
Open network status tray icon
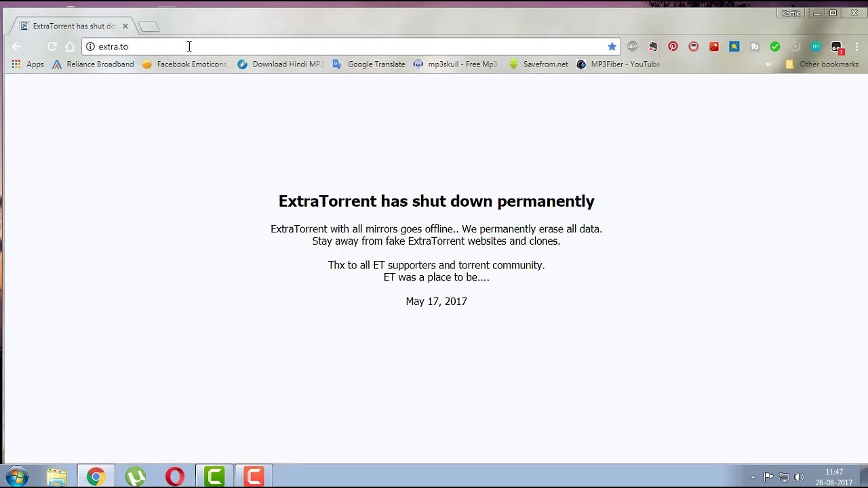pyautogui.click(x=784, y=477)
